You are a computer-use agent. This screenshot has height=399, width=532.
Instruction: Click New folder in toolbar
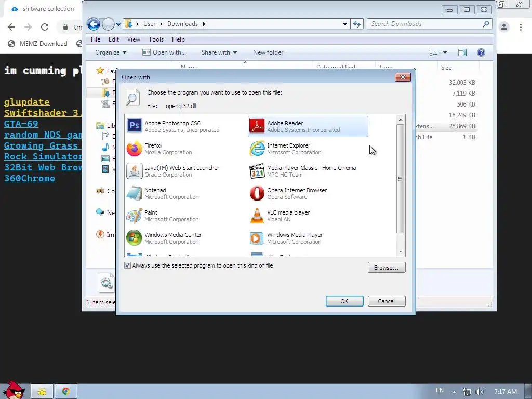tap(268, 52)
